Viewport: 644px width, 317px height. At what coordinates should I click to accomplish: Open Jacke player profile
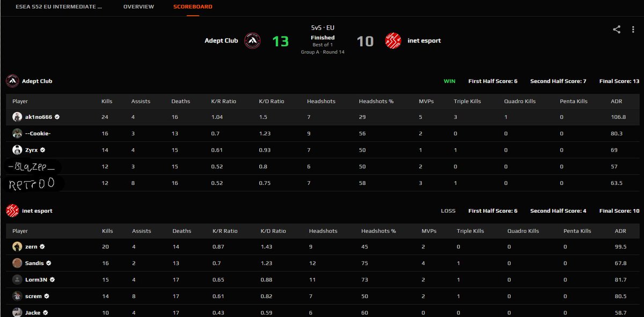33,313
